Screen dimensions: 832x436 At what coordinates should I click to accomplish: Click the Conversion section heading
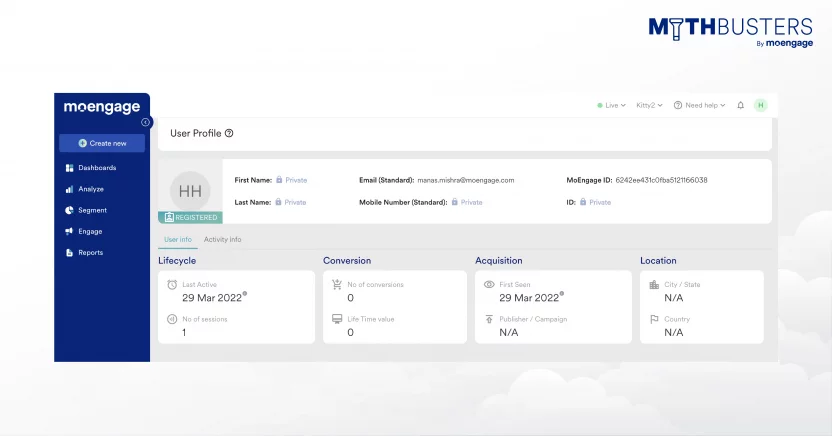point(347,261)
